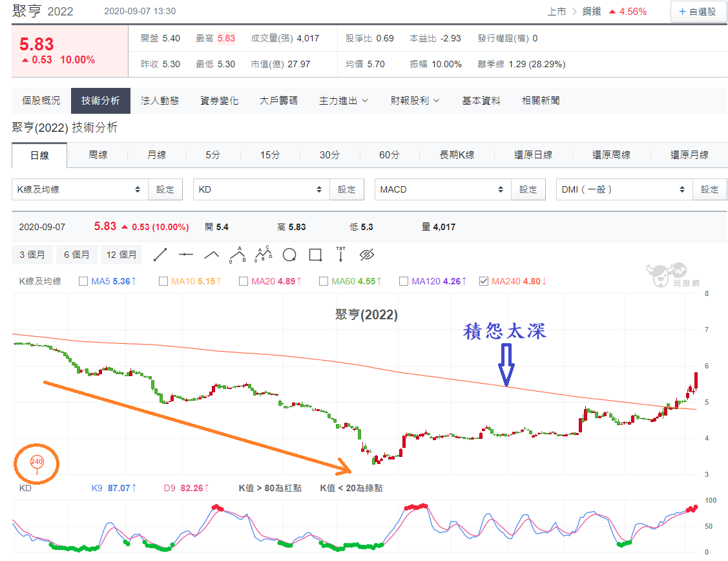Image resolution: width=728 pixels, height=561 pixels.
Task: Select the circle drawing tool
Action: (289, 255)
